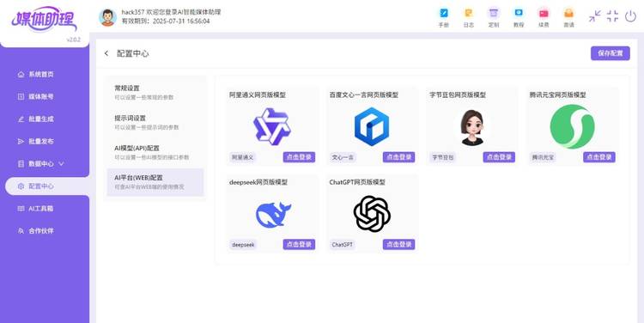Click the 百度文心一言网页版模型 card title
The image size is (644, 323).
click(364, 95)
